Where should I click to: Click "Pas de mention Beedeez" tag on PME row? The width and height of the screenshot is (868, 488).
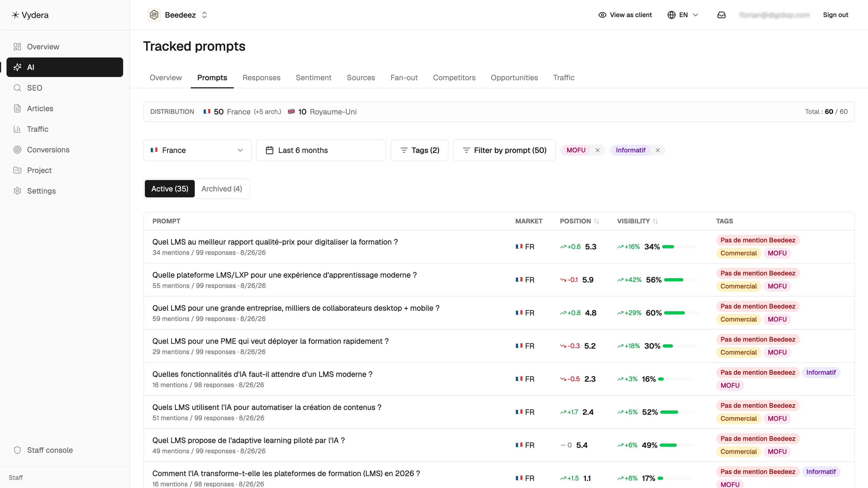pyautogui.click(x=758, y=339)
